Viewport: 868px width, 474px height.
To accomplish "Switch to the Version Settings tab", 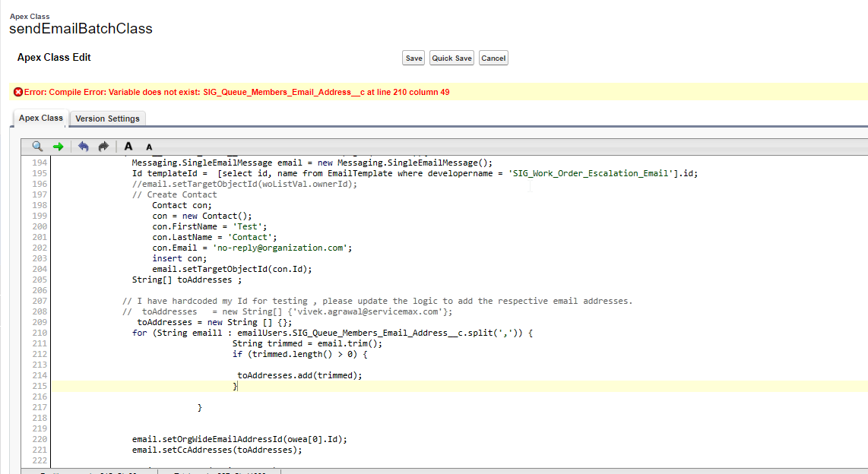I will coord(107,118).
